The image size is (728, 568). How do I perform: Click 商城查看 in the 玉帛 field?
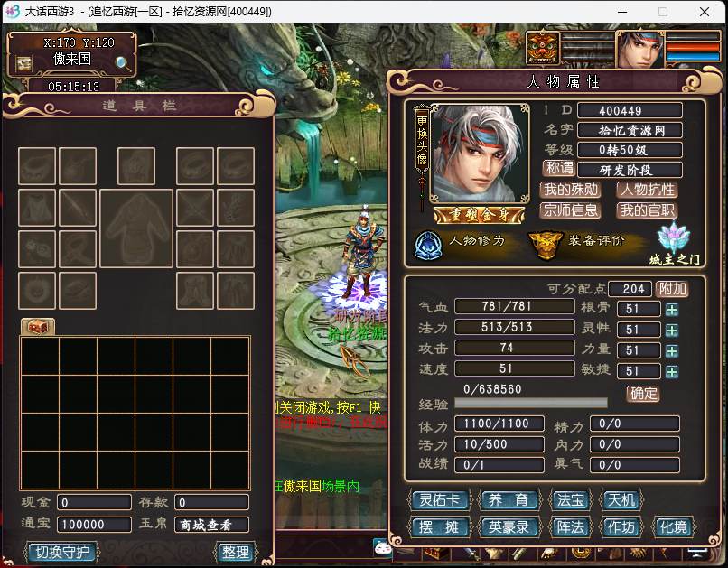211,525
